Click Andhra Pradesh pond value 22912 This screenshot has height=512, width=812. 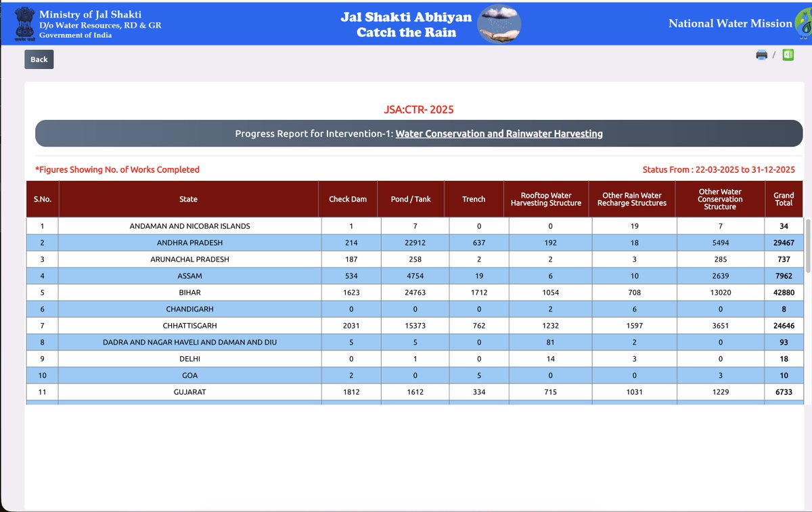pyautogui.click(x=415, y=242)
